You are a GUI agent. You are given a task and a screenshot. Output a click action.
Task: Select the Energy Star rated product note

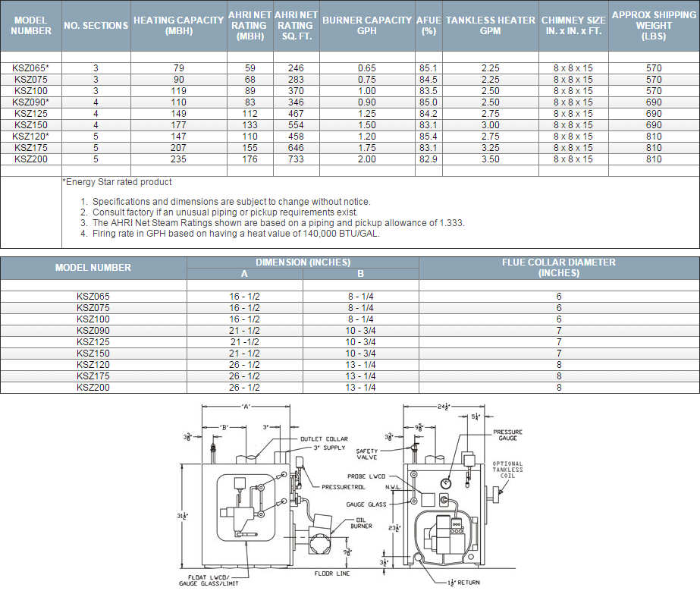pyautogui.click(x=117, y=182)
